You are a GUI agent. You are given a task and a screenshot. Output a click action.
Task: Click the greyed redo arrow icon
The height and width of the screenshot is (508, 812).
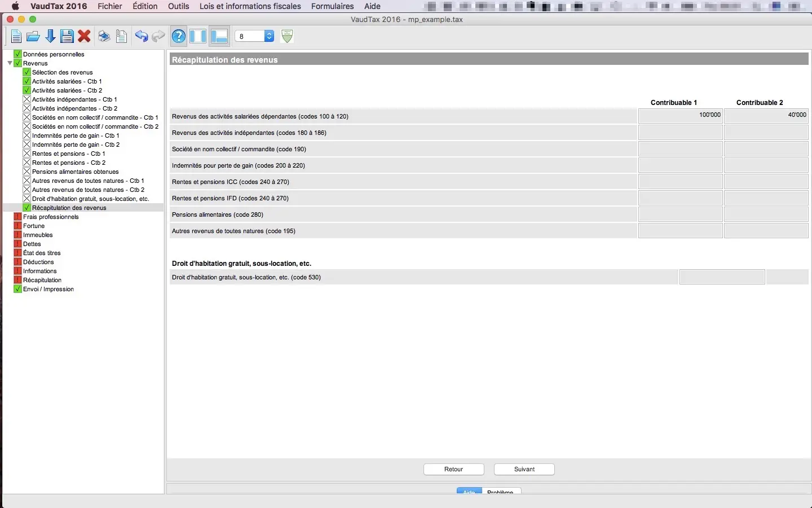point(158,37)
